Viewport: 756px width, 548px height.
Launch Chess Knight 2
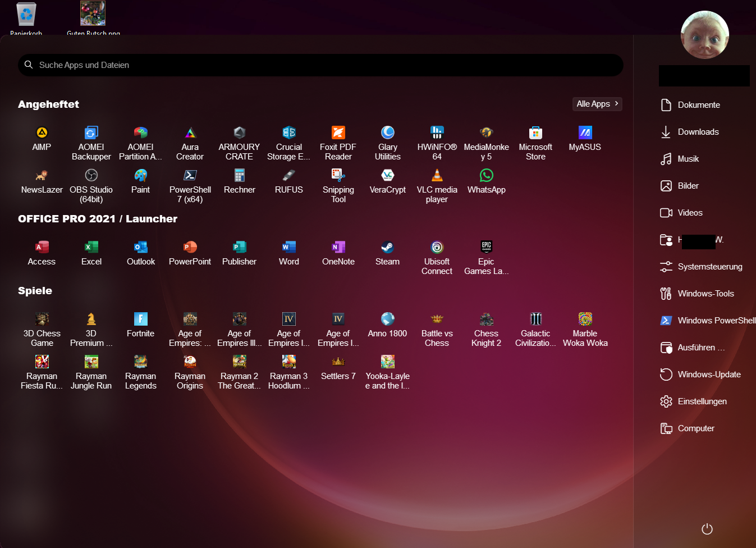(x=486, y=330)
